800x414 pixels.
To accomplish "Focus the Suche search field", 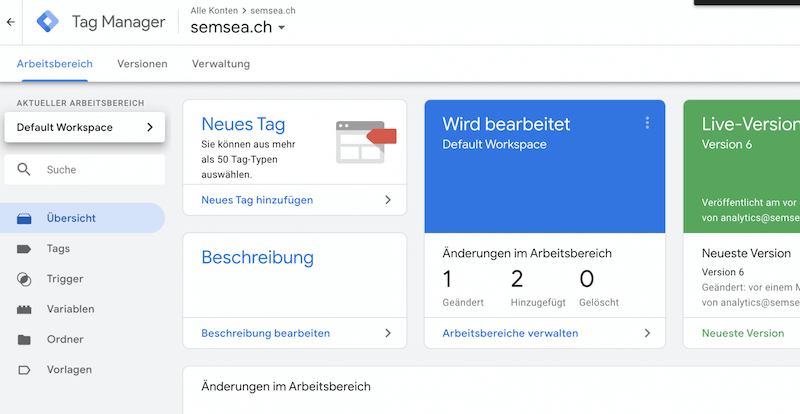I will (85, 169).
